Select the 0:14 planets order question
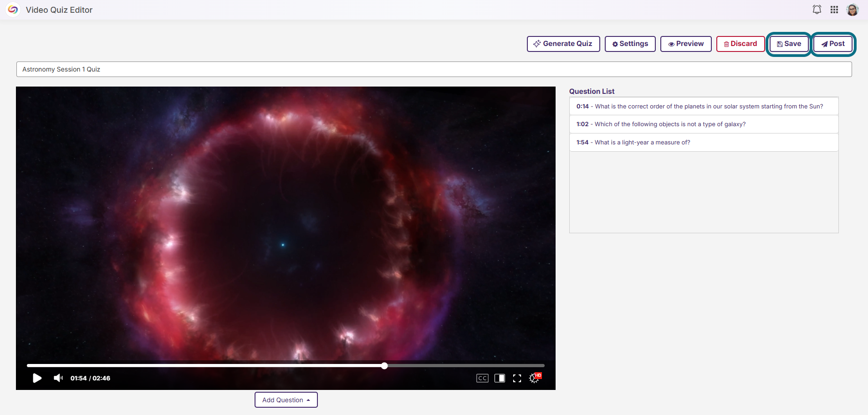868x415 pixels. click(x=704, y=106)
